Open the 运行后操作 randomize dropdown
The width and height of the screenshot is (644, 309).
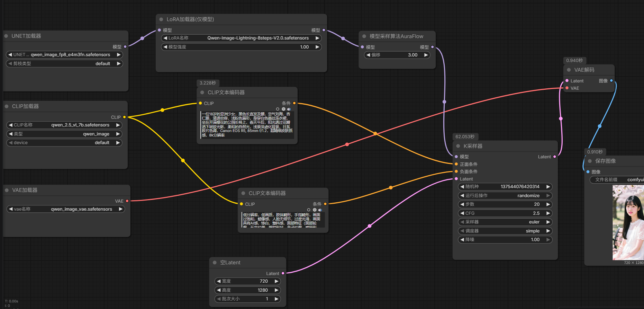coord(505,196)
